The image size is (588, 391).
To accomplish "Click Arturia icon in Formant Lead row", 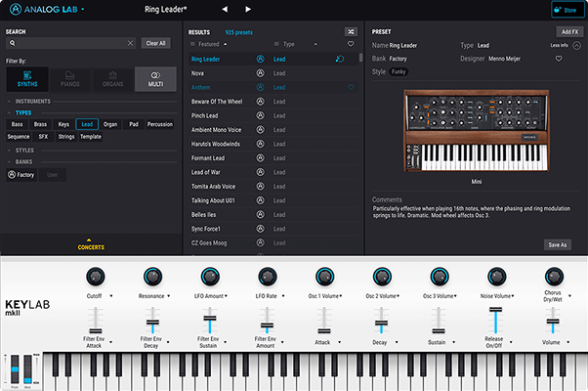I will [x=260, y=158].
